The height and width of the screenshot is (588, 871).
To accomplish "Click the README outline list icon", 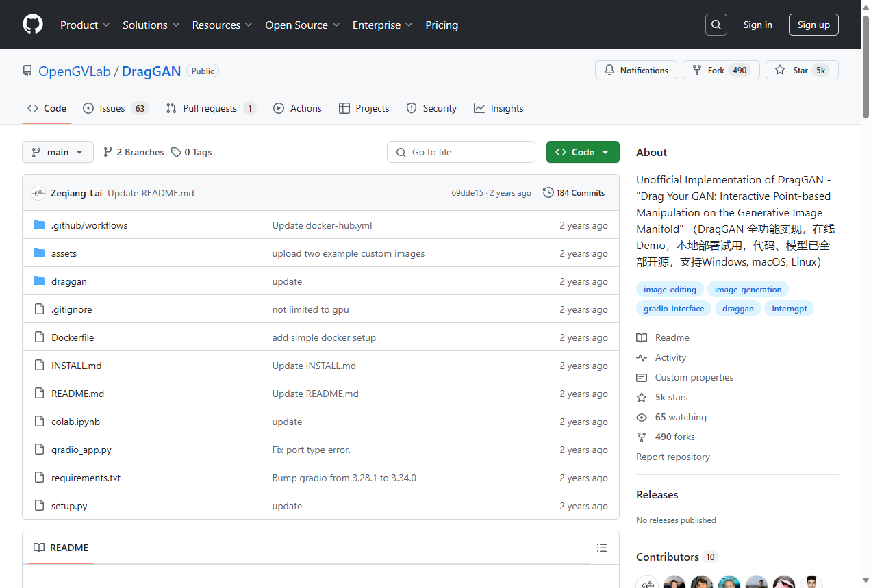I will pyautogui.click(x=601, y=548).
